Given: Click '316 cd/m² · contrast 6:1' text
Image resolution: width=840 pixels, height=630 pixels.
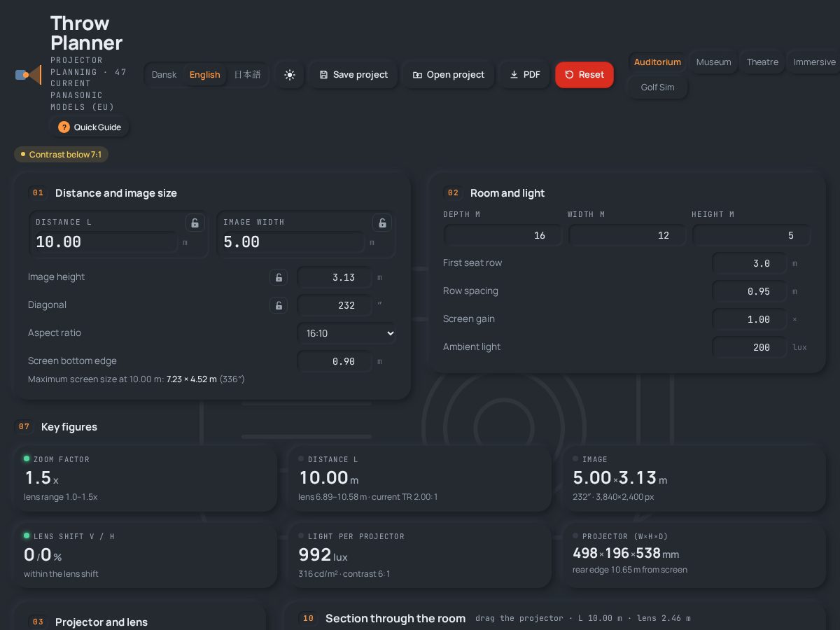Looking at the screenshot, I should tap(344, 574).
